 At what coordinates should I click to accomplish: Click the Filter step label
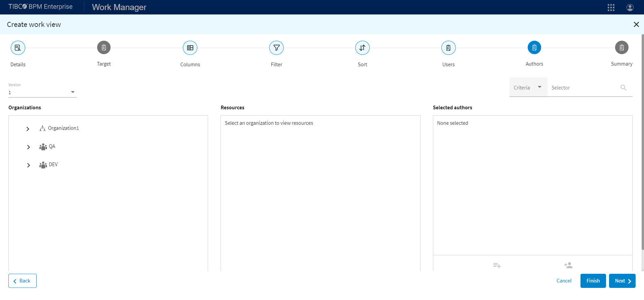point(277,65)
